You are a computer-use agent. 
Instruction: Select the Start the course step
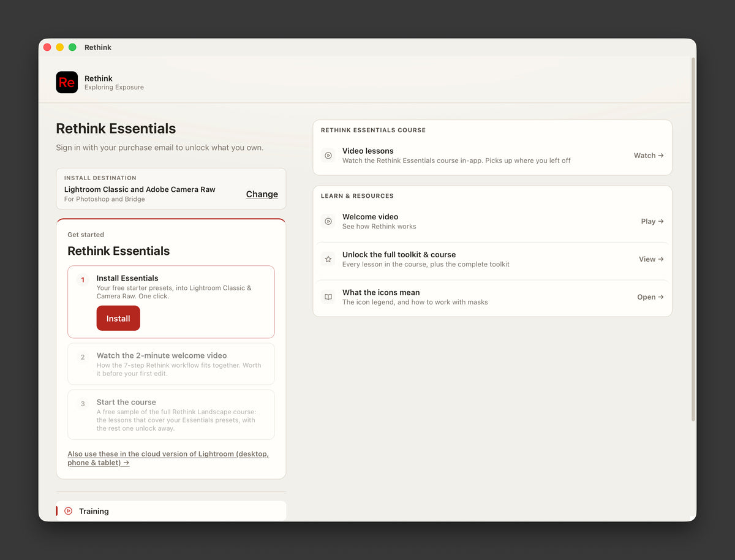pos(171,415)
